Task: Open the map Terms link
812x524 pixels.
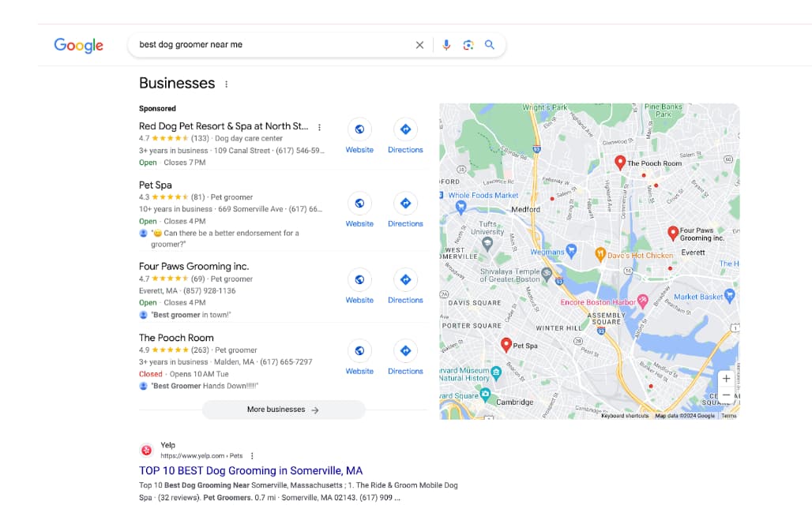Action: click(x=728, y=415)
